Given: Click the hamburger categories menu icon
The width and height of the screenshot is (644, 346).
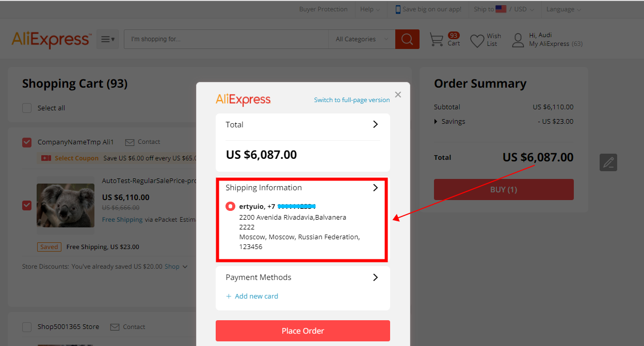Looking at the screenshot, I should 108,39.
